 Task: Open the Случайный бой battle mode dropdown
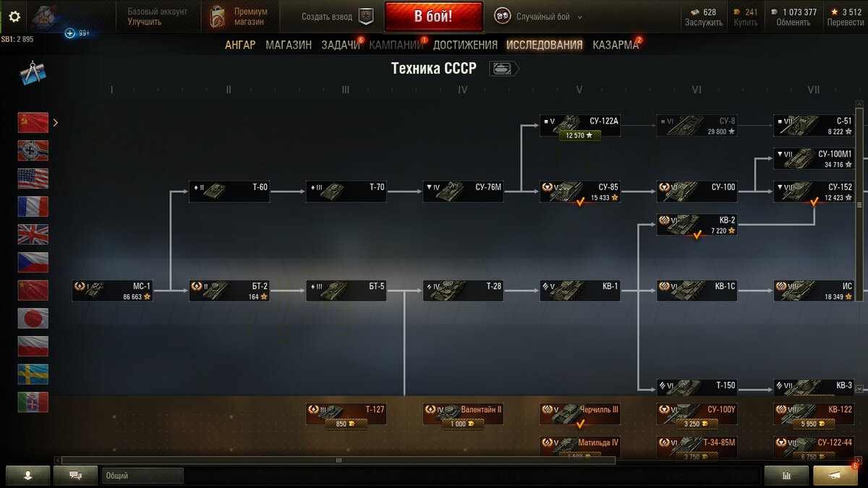click(x=539, y=17)
